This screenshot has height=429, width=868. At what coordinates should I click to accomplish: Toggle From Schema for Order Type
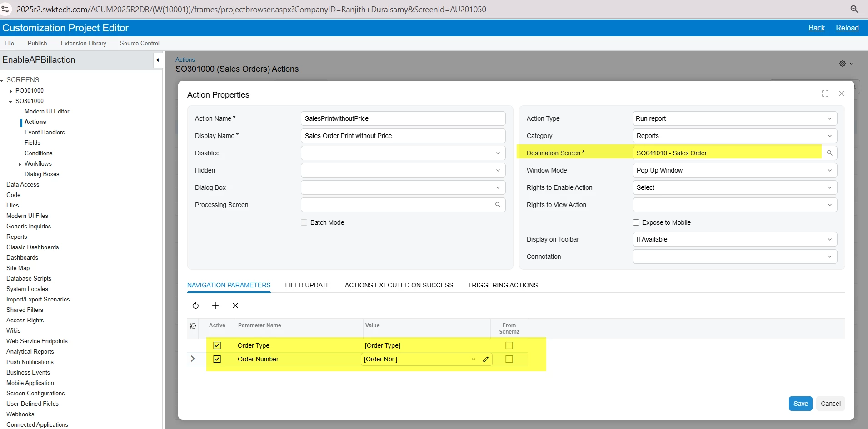click(x=509, y=345)
